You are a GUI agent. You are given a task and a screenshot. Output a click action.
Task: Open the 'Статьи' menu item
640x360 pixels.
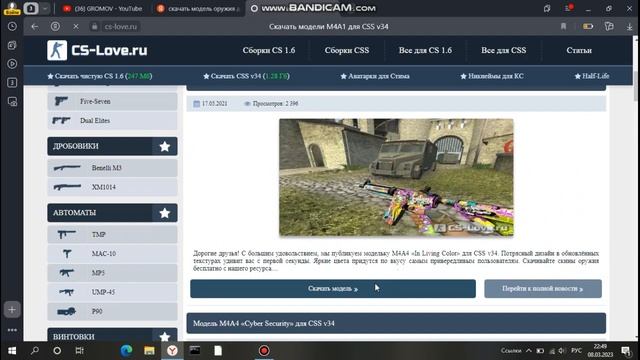(x=579, y=50)
